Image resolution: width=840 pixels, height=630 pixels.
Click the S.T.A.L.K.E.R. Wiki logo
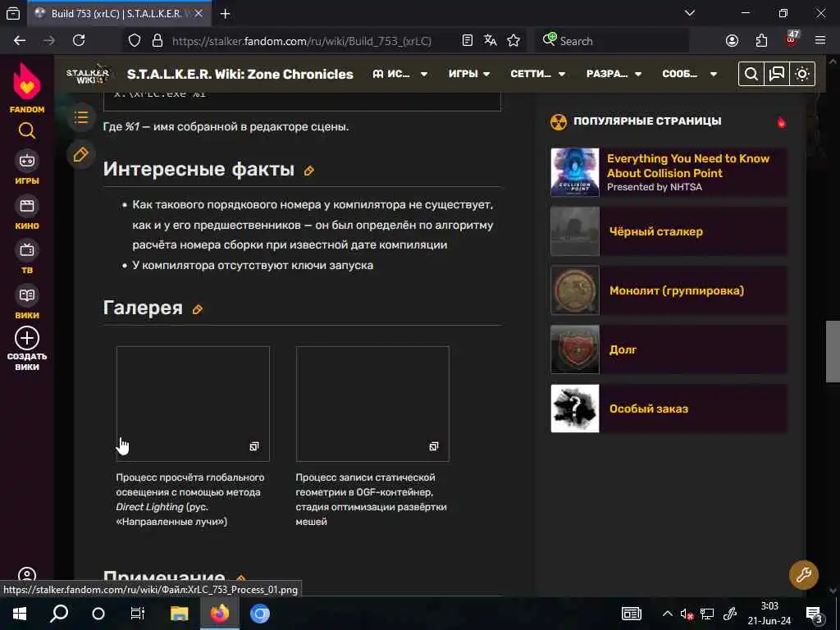(x=87, y=74)
